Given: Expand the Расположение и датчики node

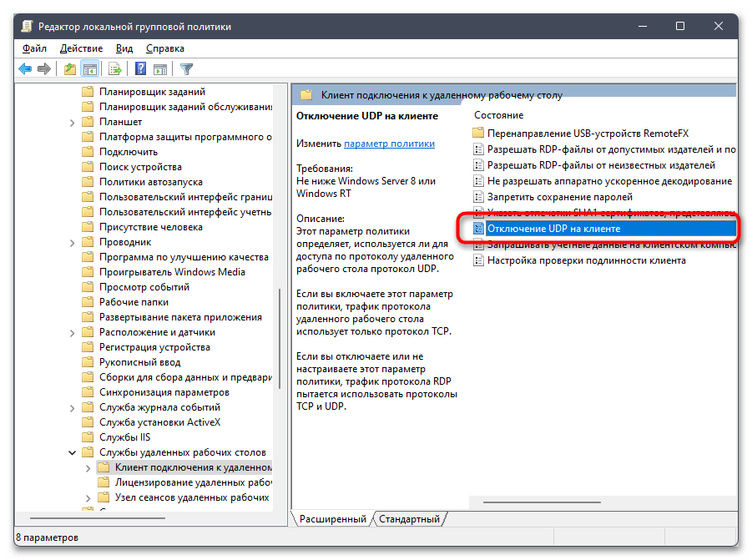Looking at the screenshot, I should point(72,333).
